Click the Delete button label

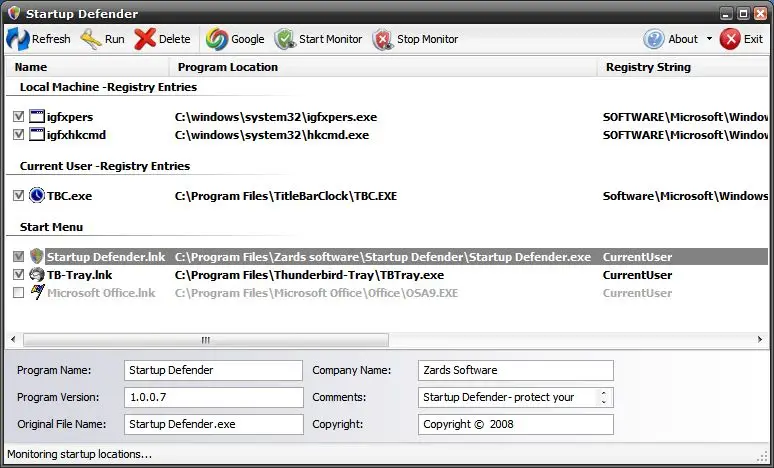coord(175,39)
